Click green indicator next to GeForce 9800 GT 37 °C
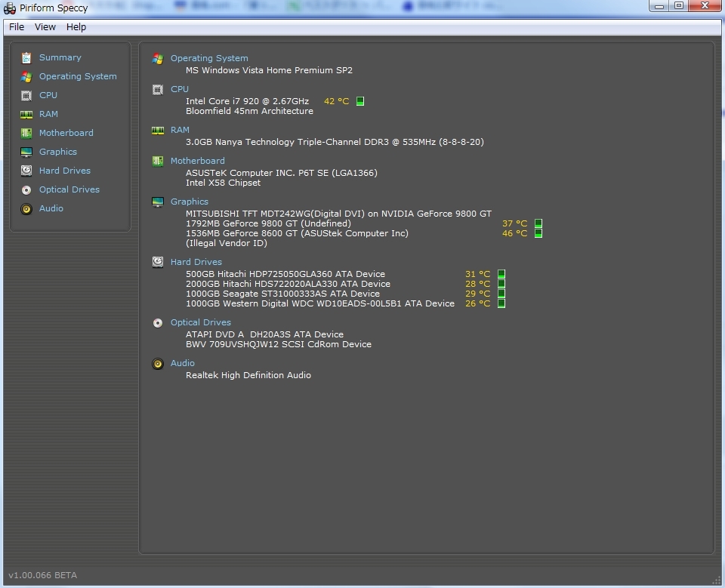This screenshot has width=725, height=588. pyautogui.click(x=538, y=223)
